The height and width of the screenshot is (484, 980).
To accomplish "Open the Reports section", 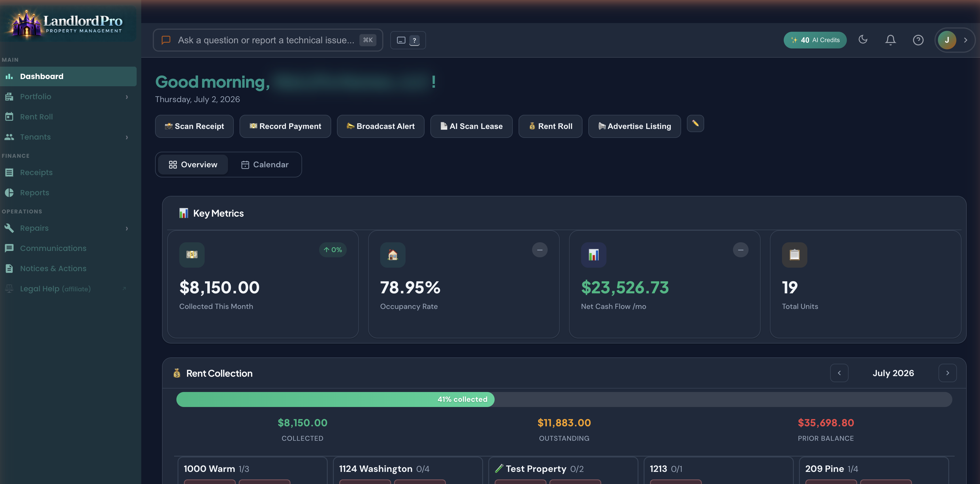I will (68, 192).
